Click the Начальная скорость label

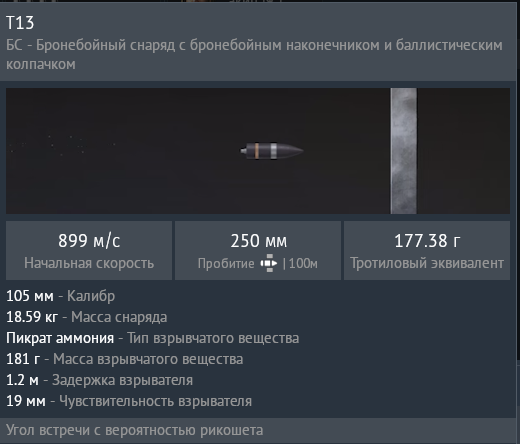click(89, 263)
